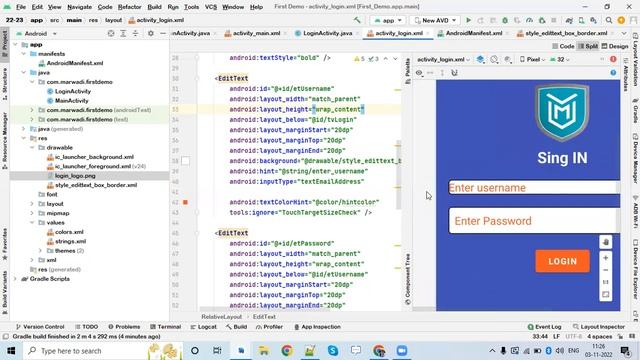Toggle the Structure side tool window
The image size is (640, 360).
click(5, 84)
